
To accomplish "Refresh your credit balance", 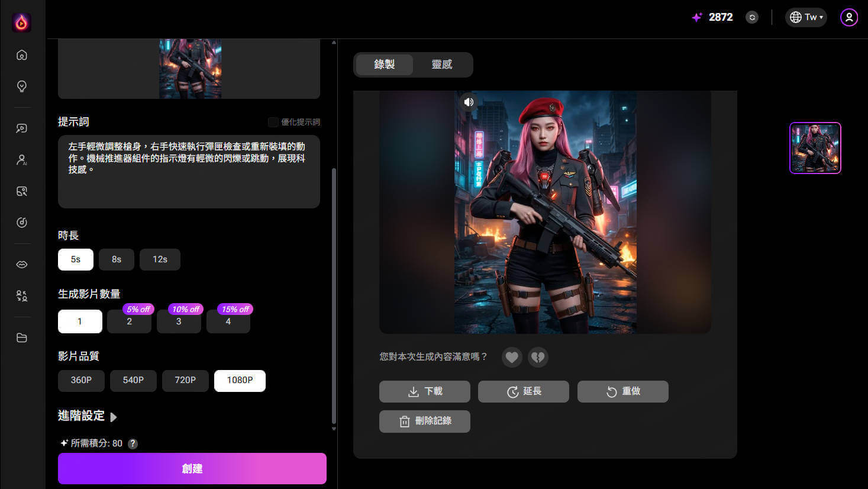I will tap(751, 17).
